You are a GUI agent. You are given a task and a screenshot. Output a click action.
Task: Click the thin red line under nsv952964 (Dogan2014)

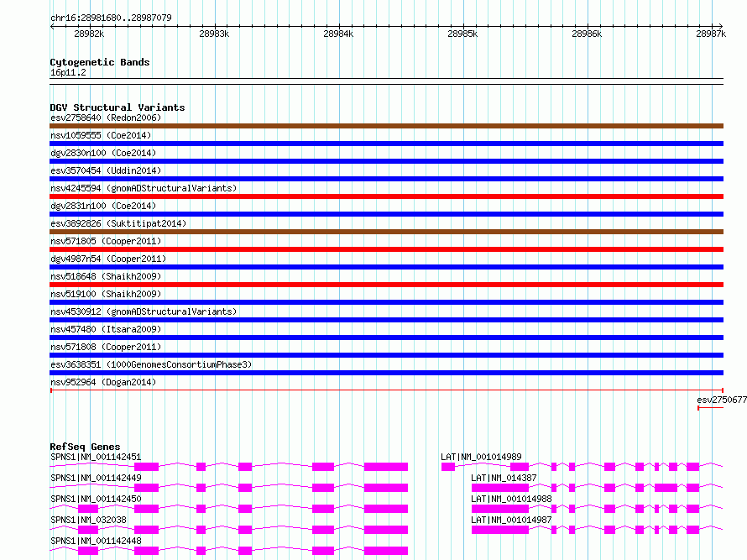[386, 390]
